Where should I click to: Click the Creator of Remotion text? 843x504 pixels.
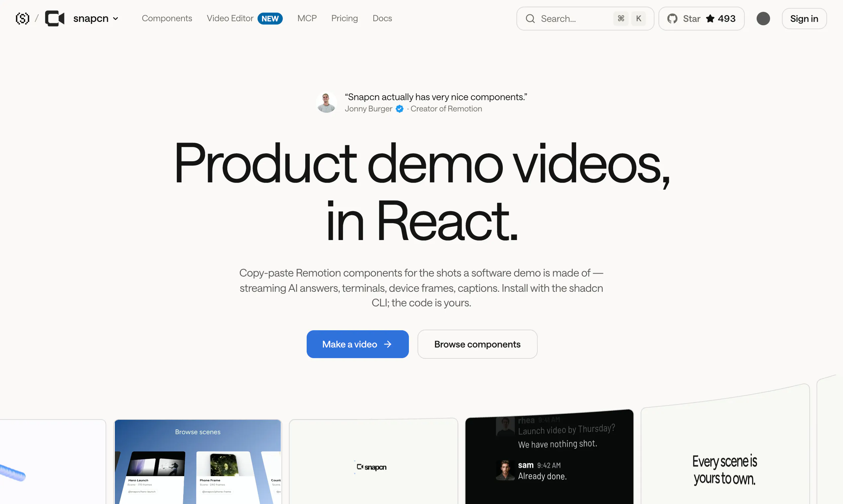[x=446, y=109]
